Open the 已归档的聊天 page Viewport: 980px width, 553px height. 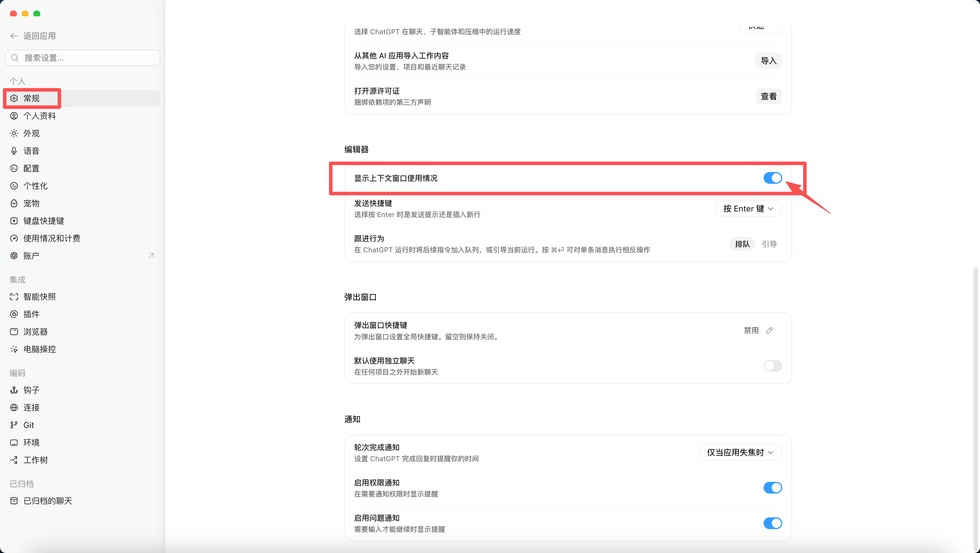[x=82, y=501]
